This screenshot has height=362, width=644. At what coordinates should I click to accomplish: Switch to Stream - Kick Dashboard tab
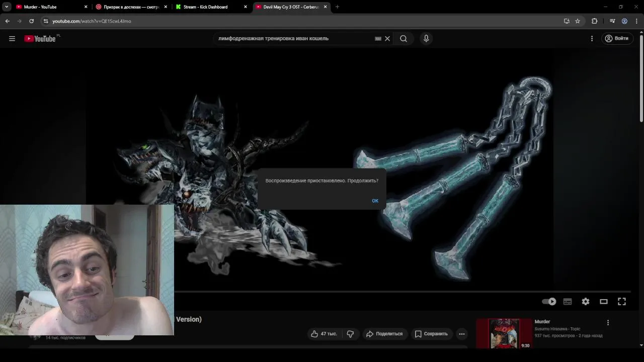(210, 7)
